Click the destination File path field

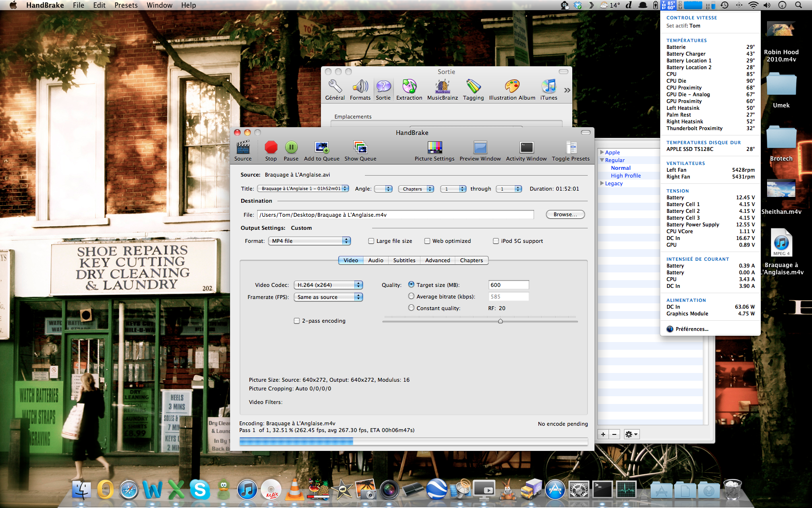pos(396,215)
